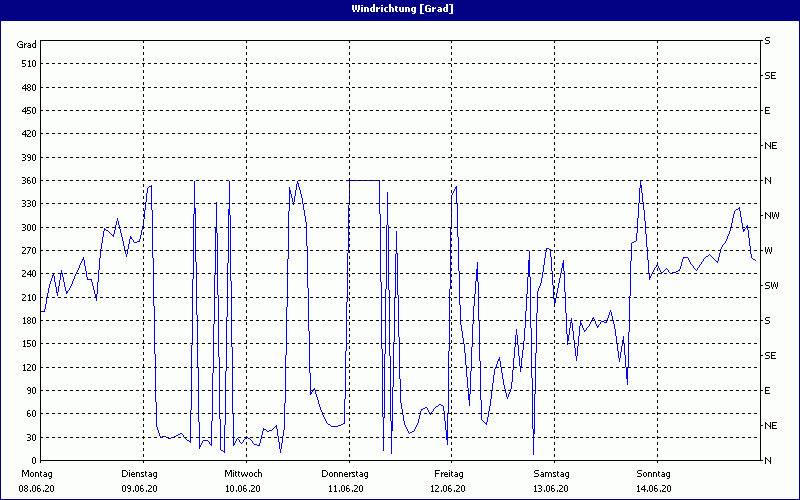
Task: Select the NW compass direction label
Action: point(771,215)
